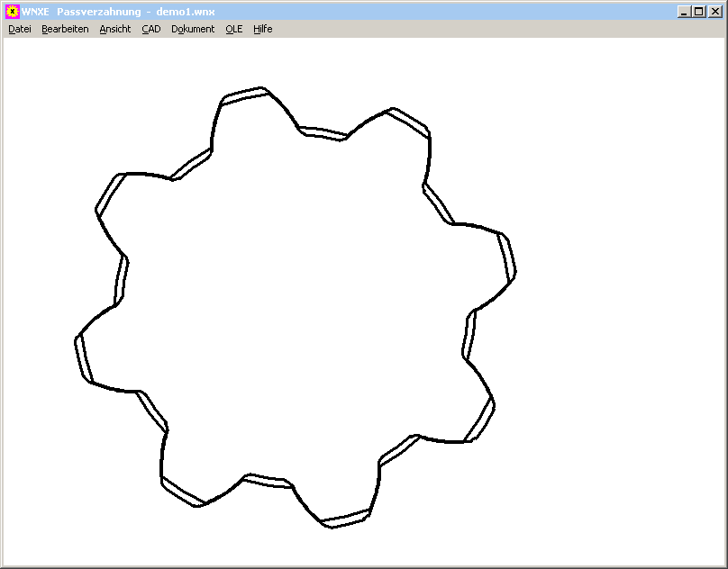Open the Hilfe menu
The width and height of the screenshot is (728, 569).
pyautogui.click(x=262, y=29)
